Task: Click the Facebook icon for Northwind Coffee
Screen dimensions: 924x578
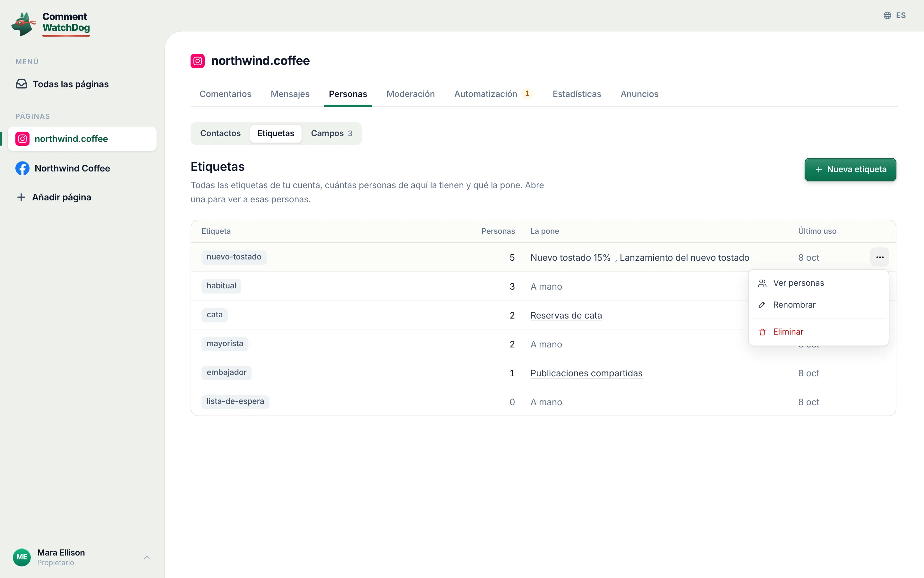Action: pyautogui.click(x=22, y=168)
